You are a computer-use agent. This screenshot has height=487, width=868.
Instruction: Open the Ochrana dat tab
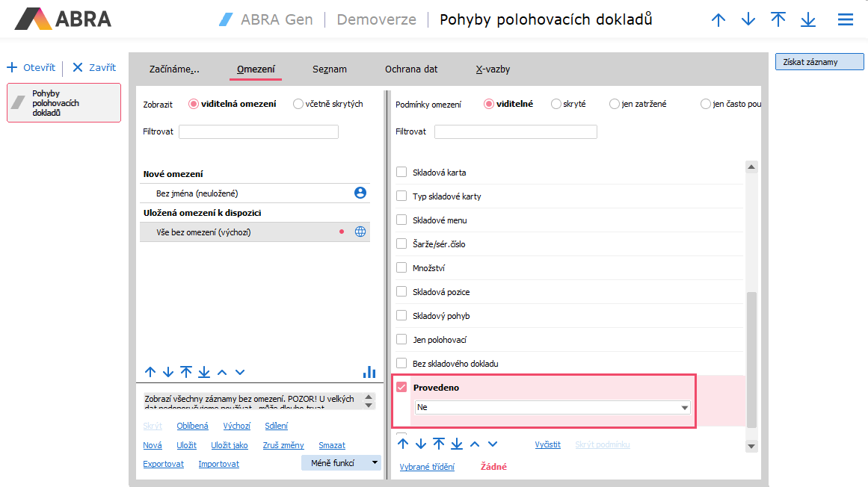coord(411,69)
